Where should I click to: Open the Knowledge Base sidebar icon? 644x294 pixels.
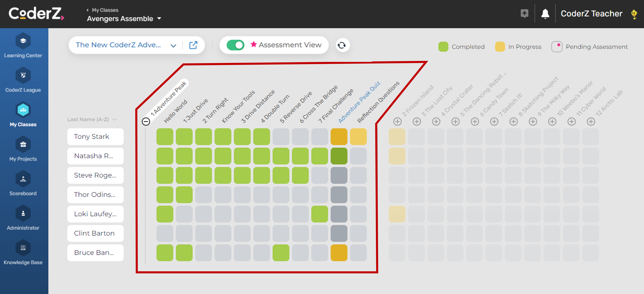click(23, 252)
